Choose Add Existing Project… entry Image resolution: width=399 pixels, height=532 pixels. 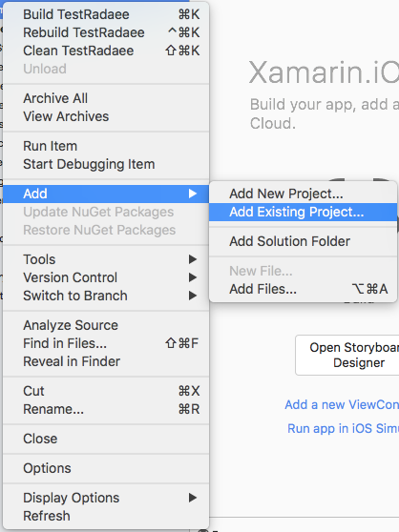303,212
